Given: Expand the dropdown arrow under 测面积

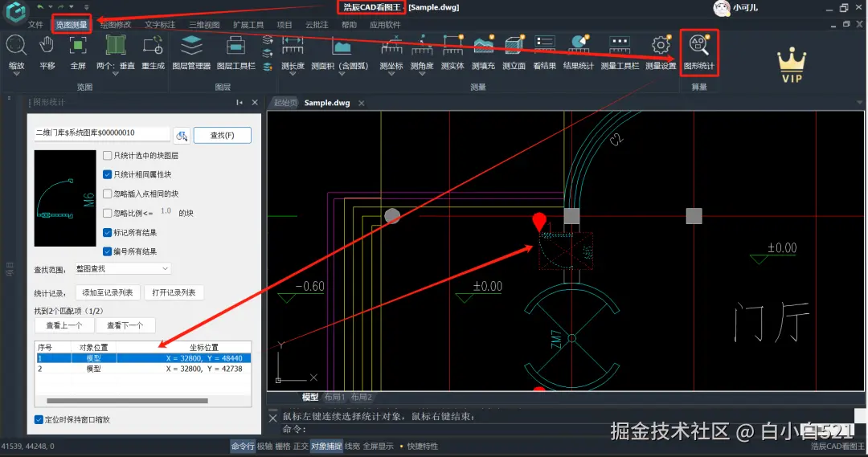Looking at the screenshot, I should pyautogui.click(x=341, y=75).
